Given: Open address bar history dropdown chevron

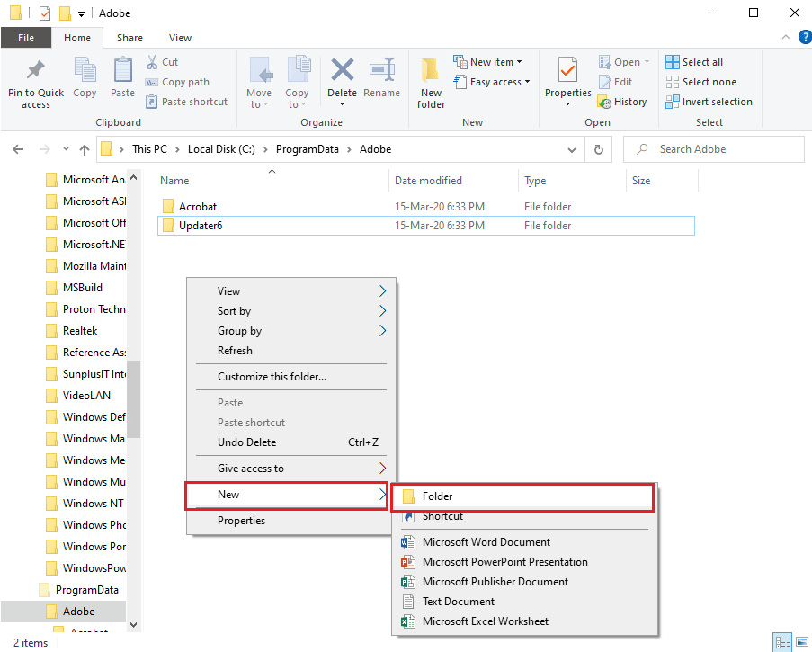Looking at the screenshot, I should [x=572, y=149].
